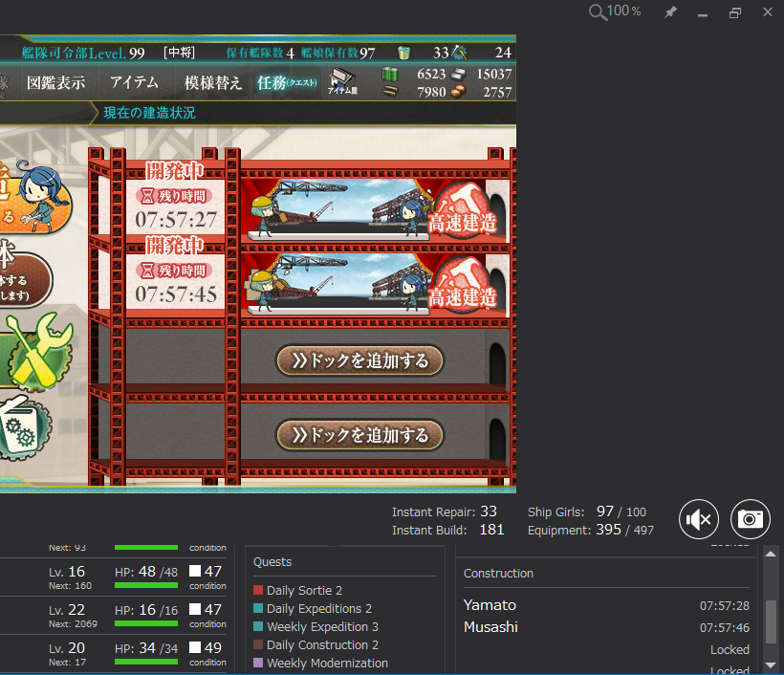Click the second dock construction scene thumbnail
Image resolution: width=784 pixels, height=675 pixels.
coord(338,284)
